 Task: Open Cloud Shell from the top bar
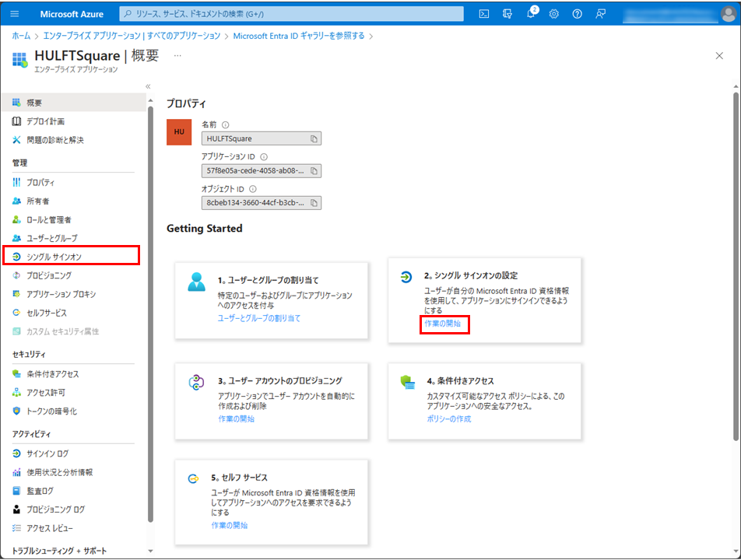[483, 14]
